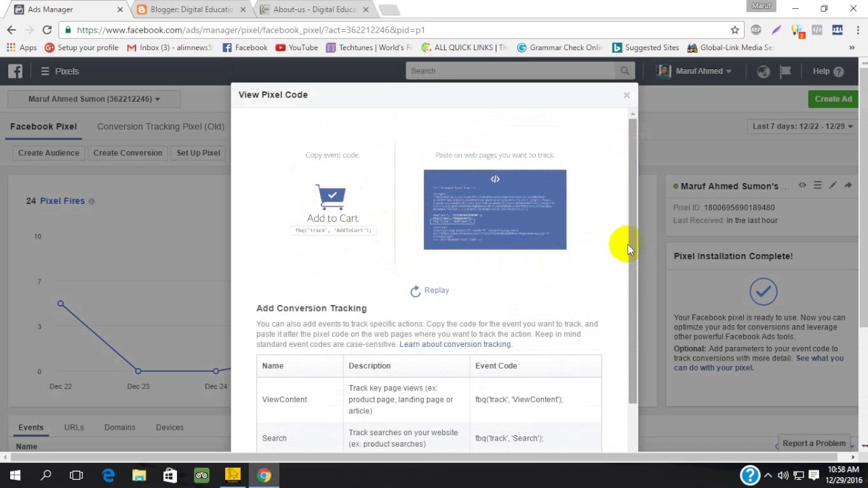The image size is (868, 488).
Task: Click the code brackets extension icon
Action: tap(817, 30)
